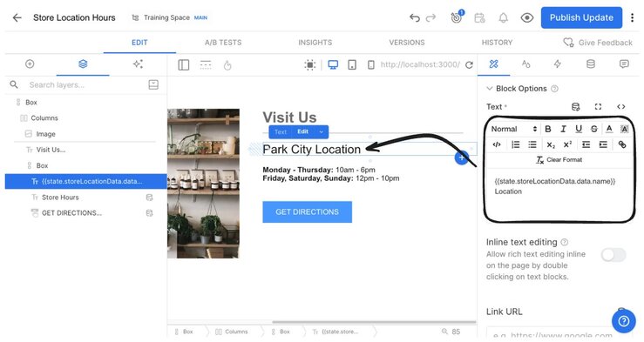This screenshot has height=342, width=644.
Task: Click GET DIRECTIONS button on canvas
Action: 308,211
